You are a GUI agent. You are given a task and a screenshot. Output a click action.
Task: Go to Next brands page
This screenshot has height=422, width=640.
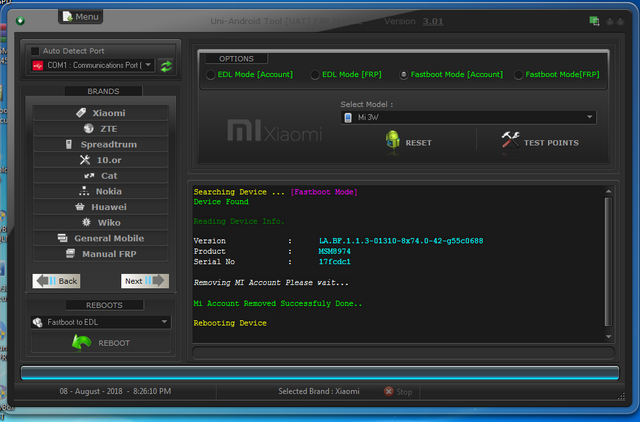pos(144,281)
